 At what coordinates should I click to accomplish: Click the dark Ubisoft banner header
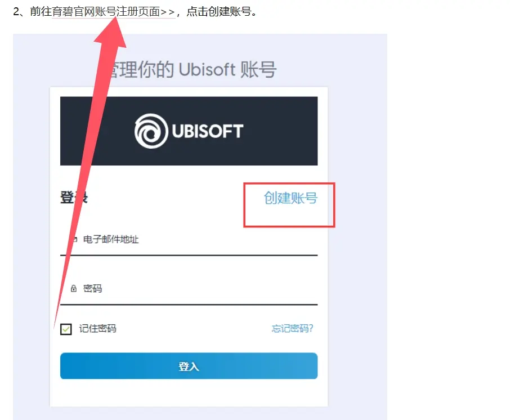(x=189, y=131)
